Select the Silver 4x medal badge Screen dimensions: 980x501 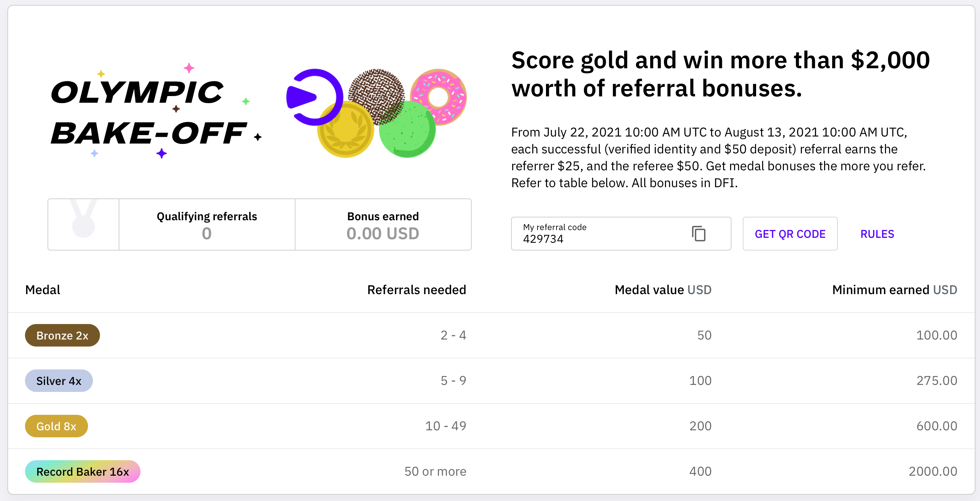point(58,381)
